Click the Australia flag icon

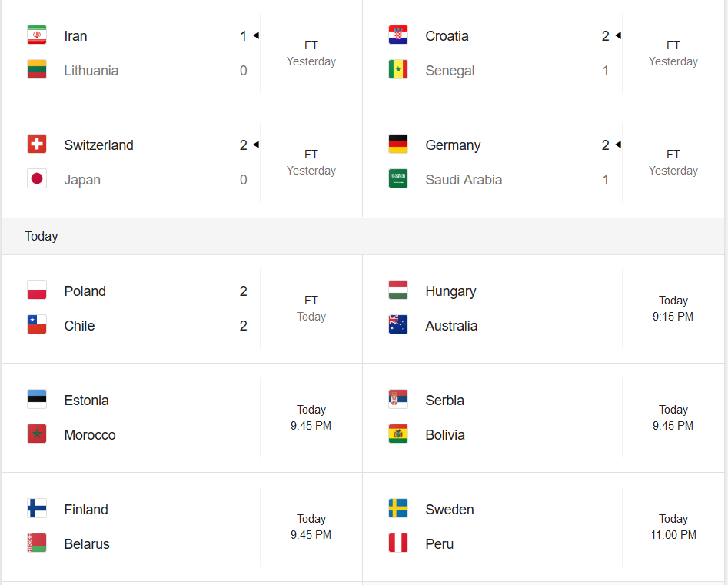click(x=398, y=324)
